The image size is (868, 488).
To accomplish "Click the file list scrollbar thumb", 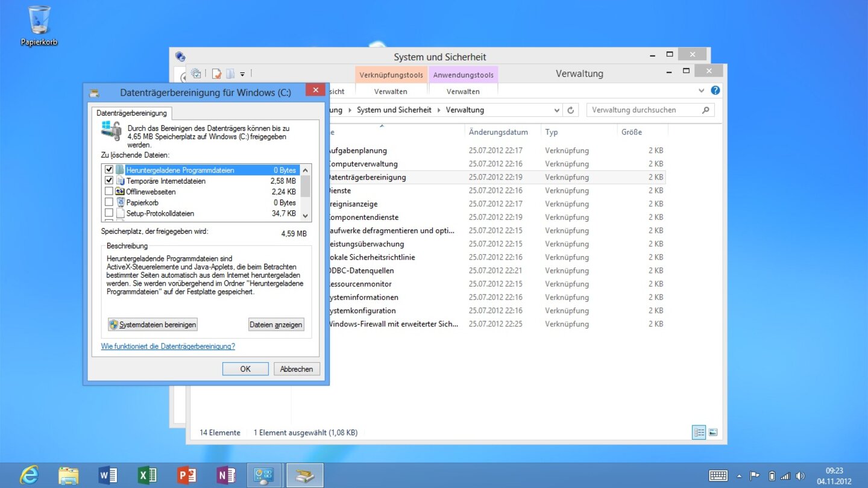I will (306, 186).
